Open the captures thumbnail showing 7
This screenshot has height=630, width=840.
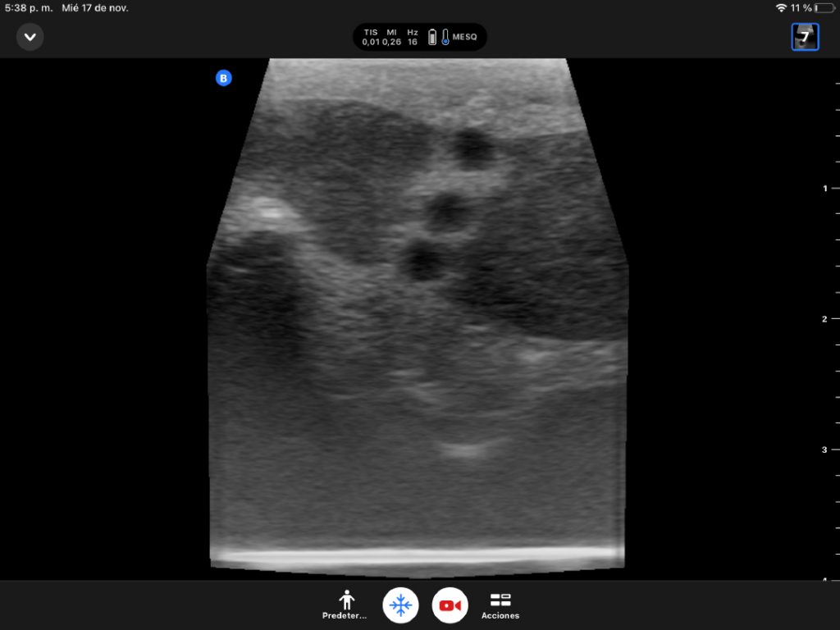[805, 37]
